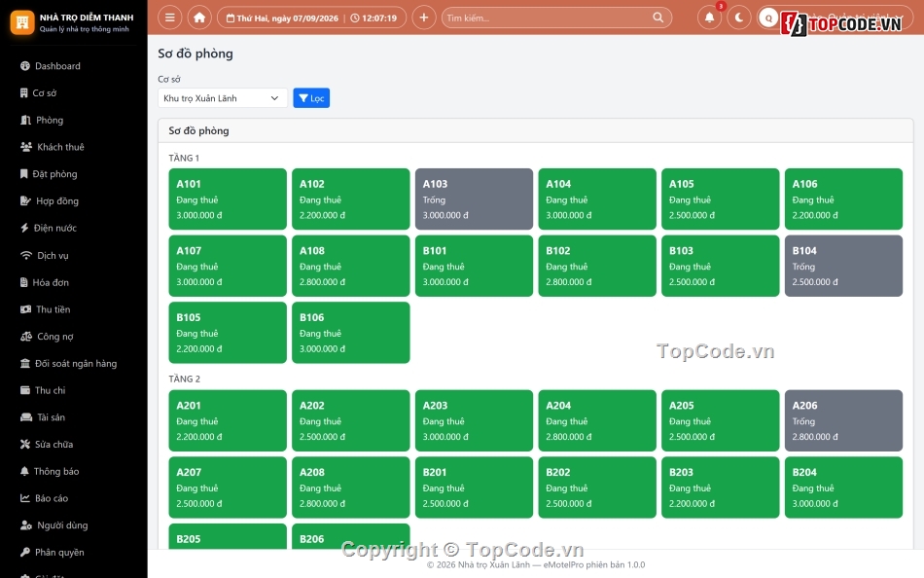Click the Thông báo bell icon in sidebar
Image resolution: width=924 pixels, height=578 pixels.
pyautogui.click(x=24, y=471)
